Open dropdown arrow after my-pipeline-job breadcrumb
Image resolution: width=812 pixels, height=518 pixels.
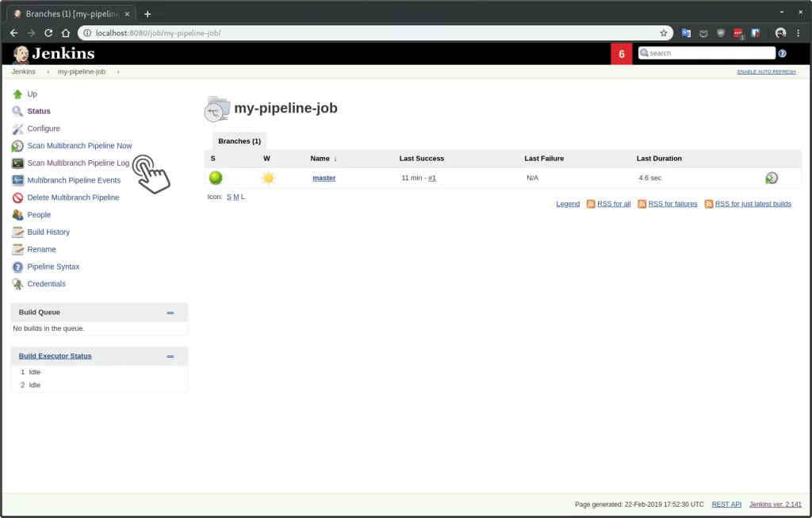click(x=118, y=72)
